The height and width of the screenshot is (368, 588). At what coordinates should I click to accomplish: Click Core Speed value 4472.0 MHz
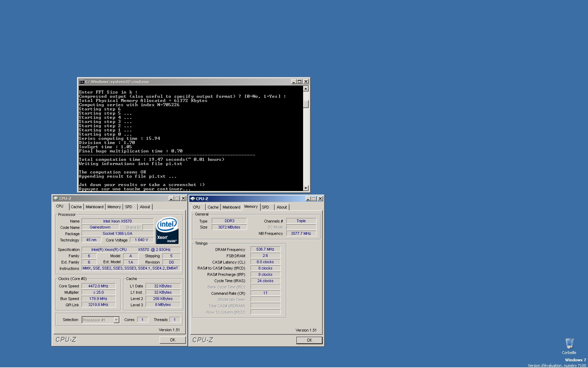click(98, 286)
